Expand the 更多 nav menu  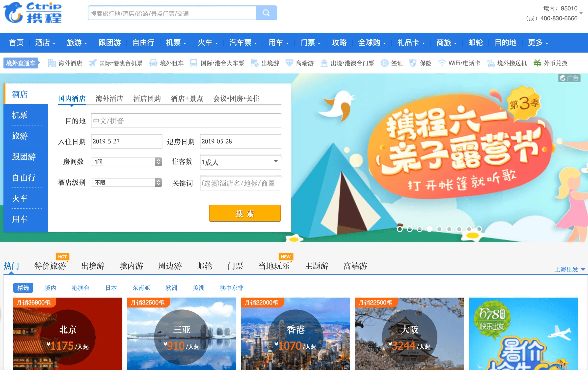538,43
